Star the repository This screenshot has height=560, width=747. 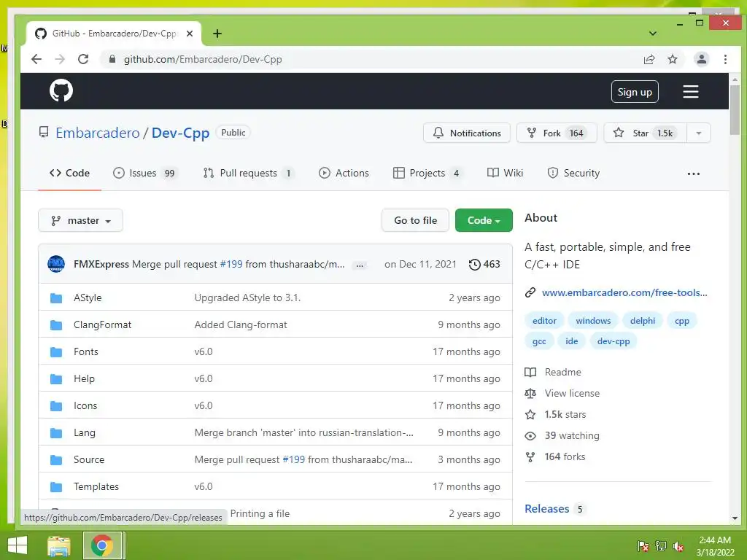pyautogui.click(x=645, y=133)
